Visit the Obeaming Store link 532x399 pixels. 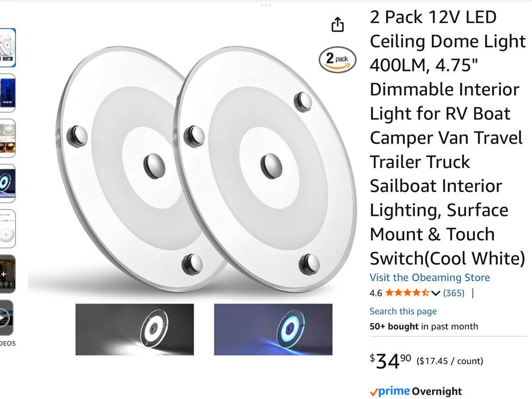[x=430, y=278]
